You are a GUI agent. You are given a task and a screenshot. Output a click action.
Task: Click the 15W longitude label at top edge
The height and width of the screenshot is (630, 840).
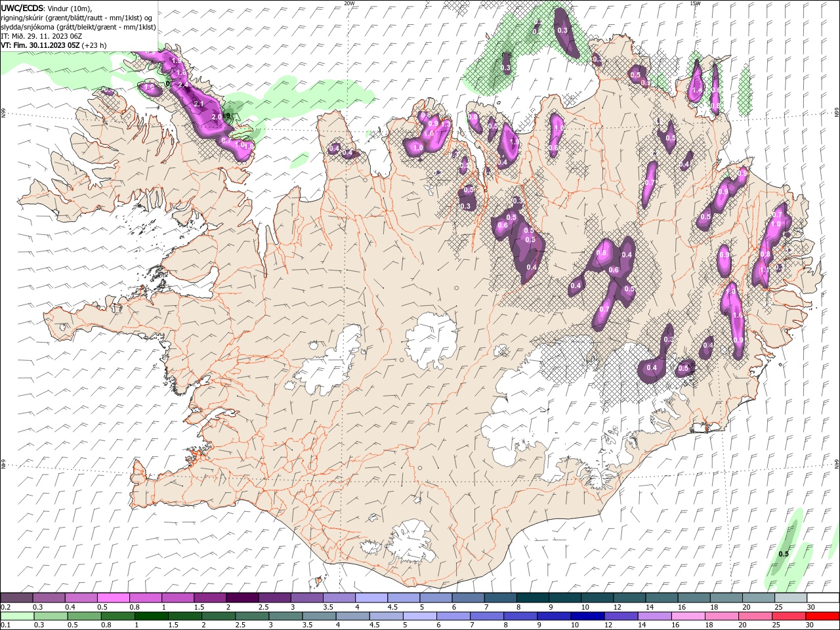[x=695, y=3]
